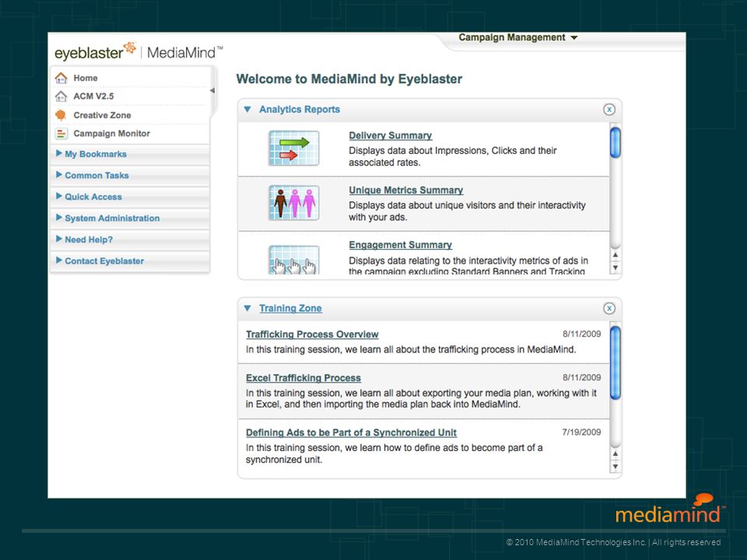Collapse the Training Zone section triangle
Viewport: 747px width, 560px height.
[247, 309]
